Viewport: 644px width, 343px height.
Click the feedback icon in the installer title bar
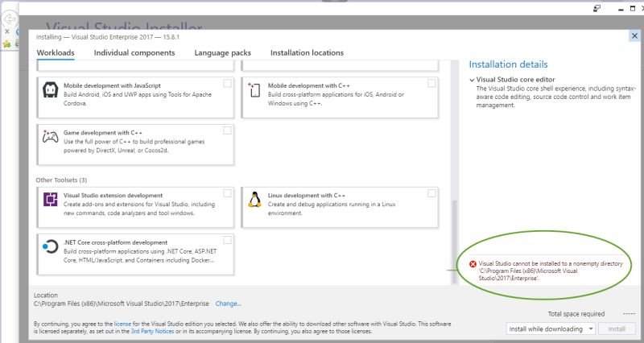(597, 9)
